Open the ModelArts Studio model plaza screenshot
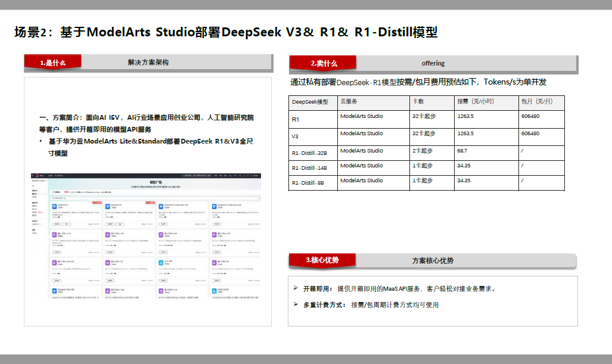 pos(146,236)
